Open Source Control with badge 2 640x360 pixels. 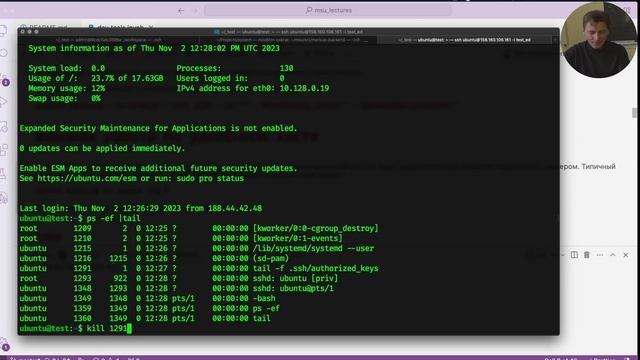point(4,79)
